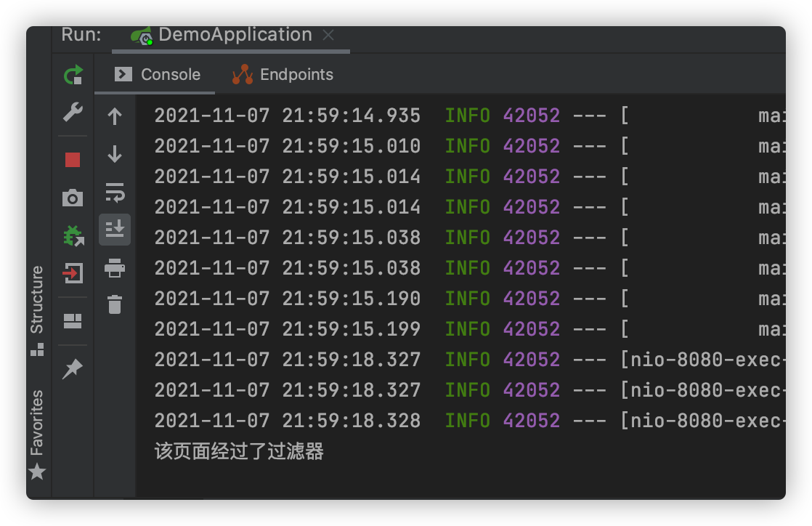Close the DemoApplication run tab

[328, 35]
